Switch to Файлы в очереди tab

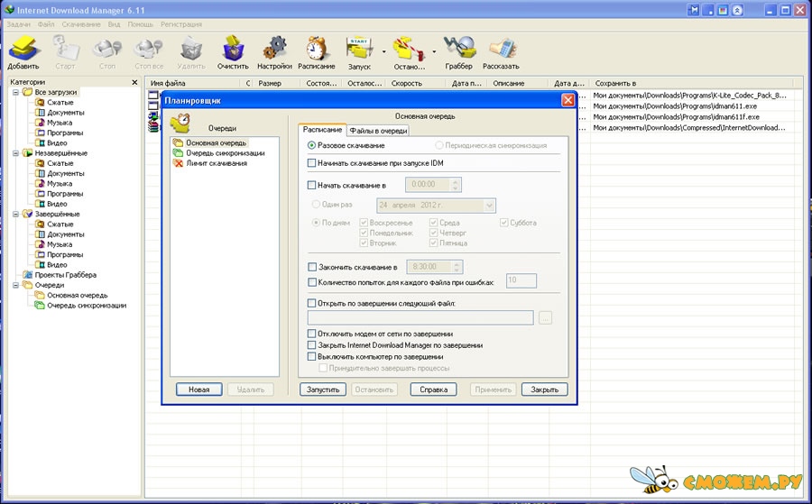379,131
